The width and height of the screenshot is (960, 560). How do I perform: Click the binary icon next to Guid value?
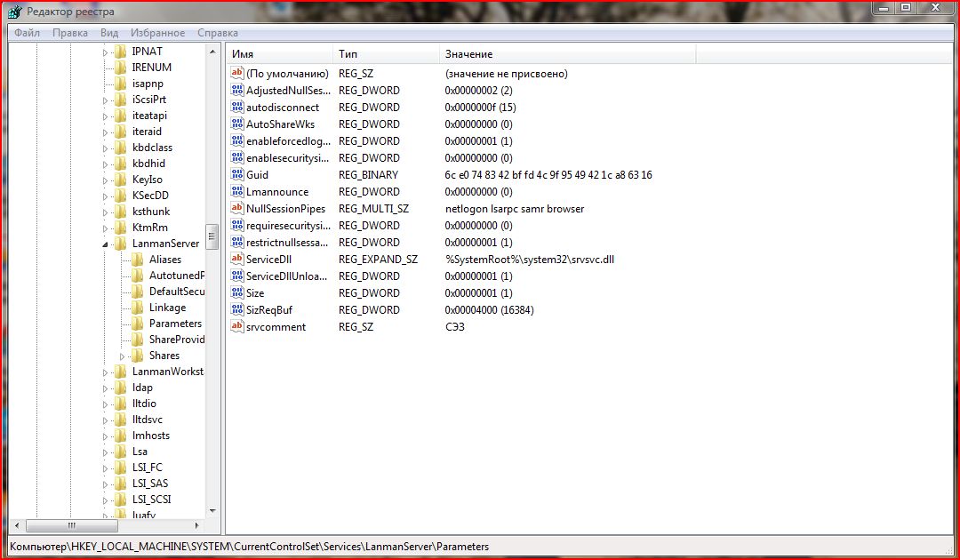(236, 175)
